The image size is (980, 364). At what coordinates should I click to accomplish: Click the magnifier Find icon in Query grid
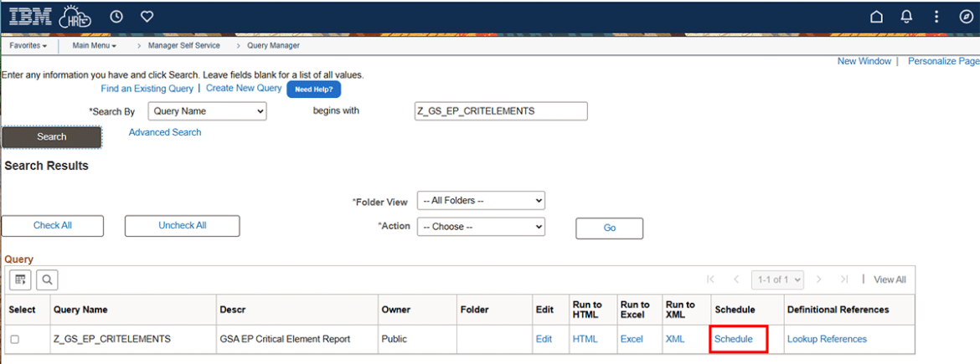[x=47, y=279]
